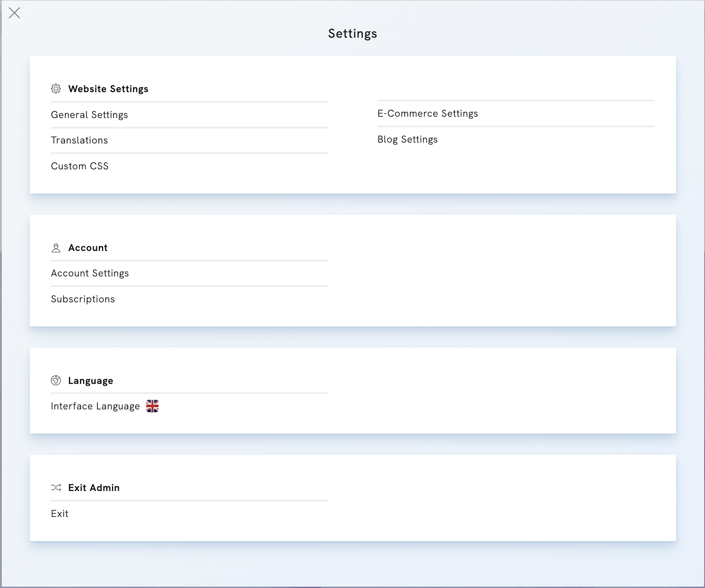This screenshot has width=705, height=588.
Task: Click the globe icon next to Language
Action: point(56,380)
